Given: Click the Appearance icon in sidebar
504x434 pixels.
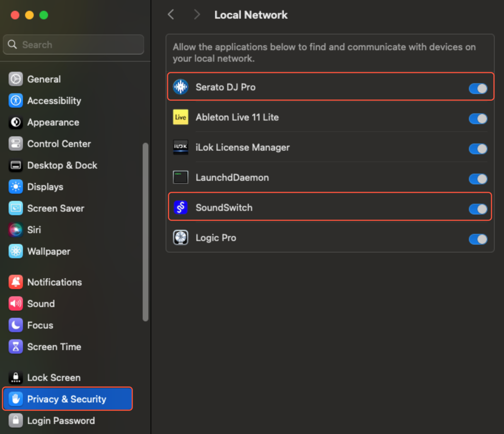Looking at the screenshot, I should [16, 122].
